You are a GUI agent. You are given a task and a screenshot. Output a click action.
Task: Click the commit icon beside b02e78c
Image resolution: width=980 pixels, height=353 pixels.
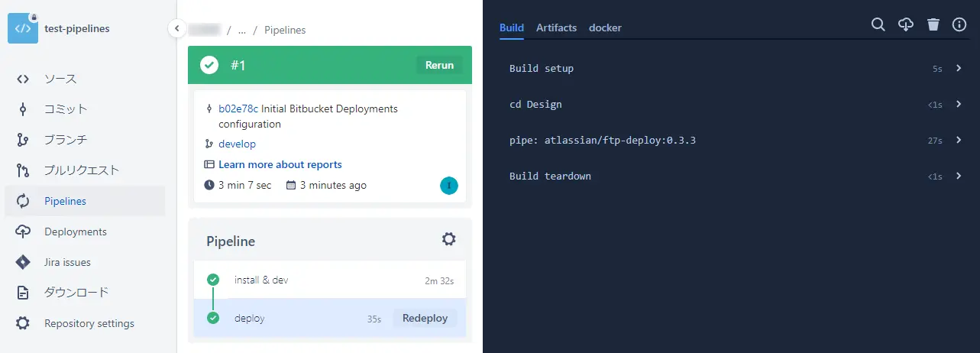(x=209, y=108)
